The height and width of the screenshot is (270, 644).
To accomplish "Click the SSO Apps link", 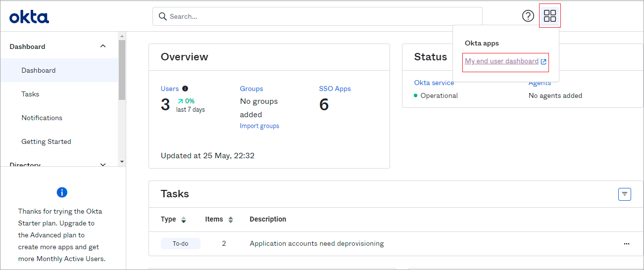I will (335, 89).
